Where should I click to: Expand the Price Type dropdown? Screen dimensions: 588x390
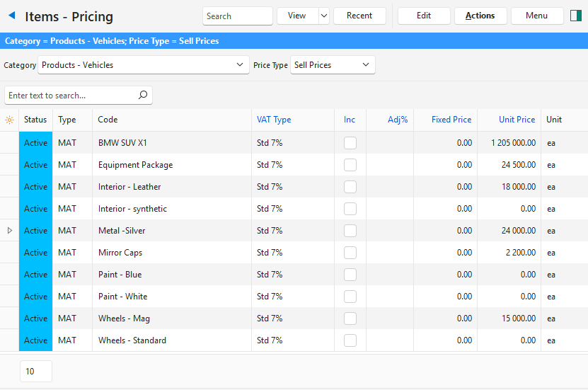point(366,65)
